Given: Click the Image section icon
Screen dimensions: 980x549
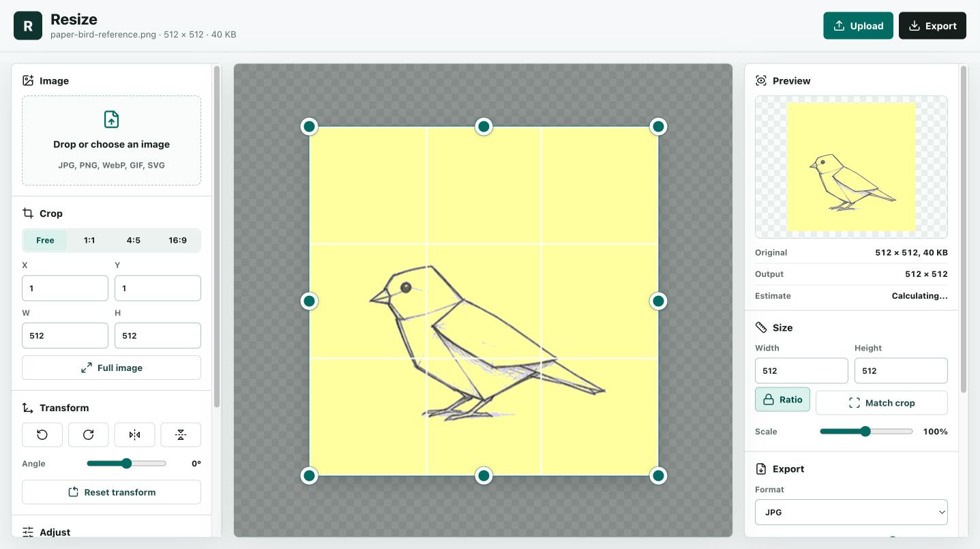Looking at the screenshot, I should (28, 80).
